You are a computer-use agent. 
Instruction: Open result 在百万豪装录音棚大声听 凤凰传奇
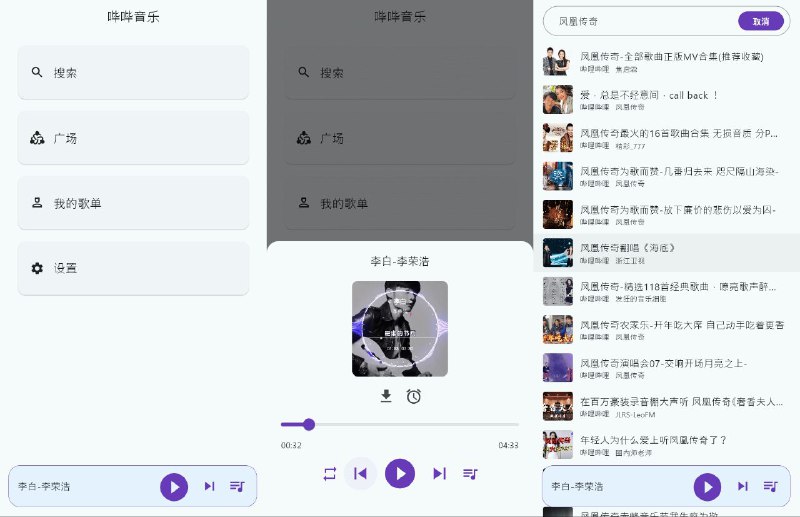(666, 406)
